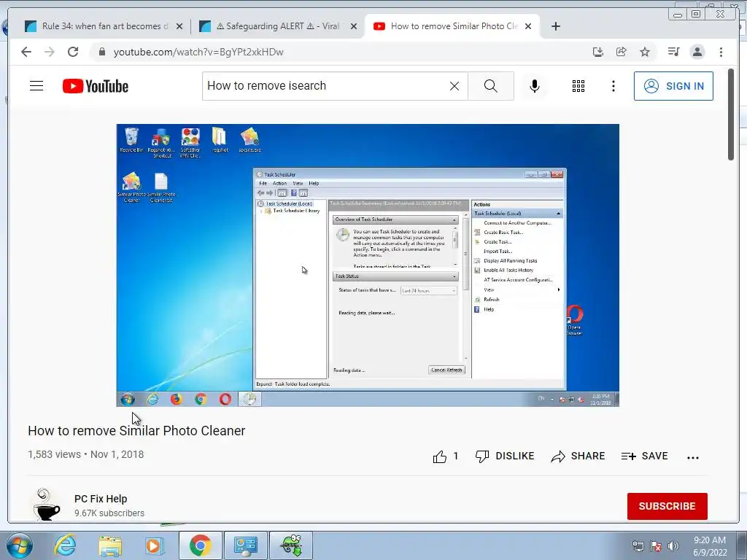Open the YouTube apps grid icon

pos(578,86)
